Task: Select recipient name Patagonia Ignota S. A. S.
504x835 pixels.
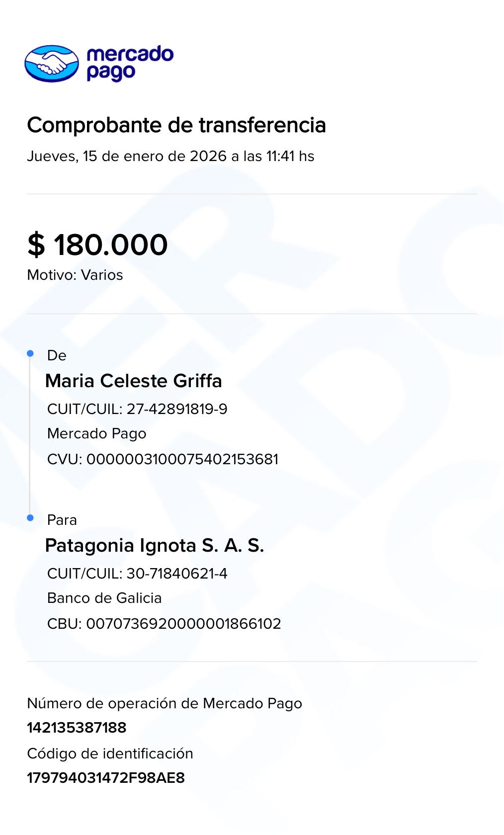Action: tap(154, 545)
